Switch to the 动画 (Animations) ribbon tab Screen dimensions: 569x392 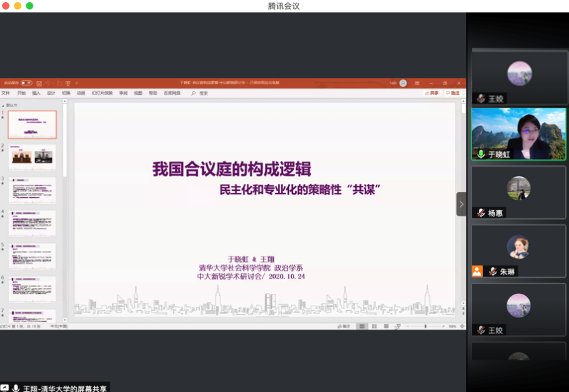point(81,93)
